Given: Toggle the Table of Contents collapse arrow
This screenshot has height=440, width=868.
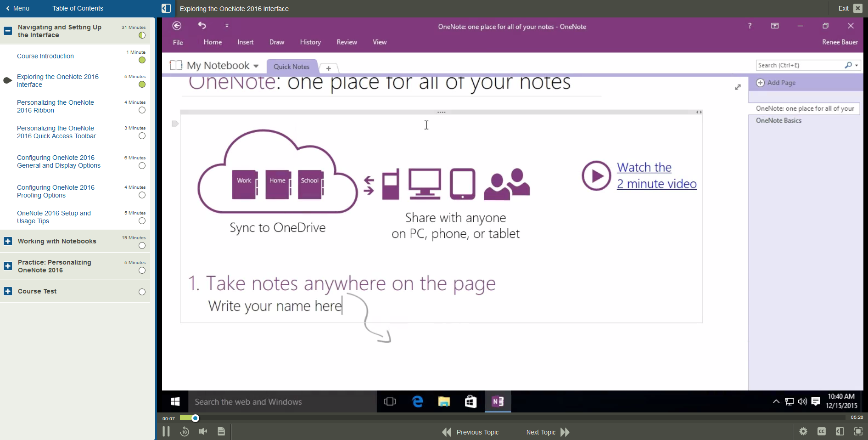Looking at the screenshot, I should 166,8.
